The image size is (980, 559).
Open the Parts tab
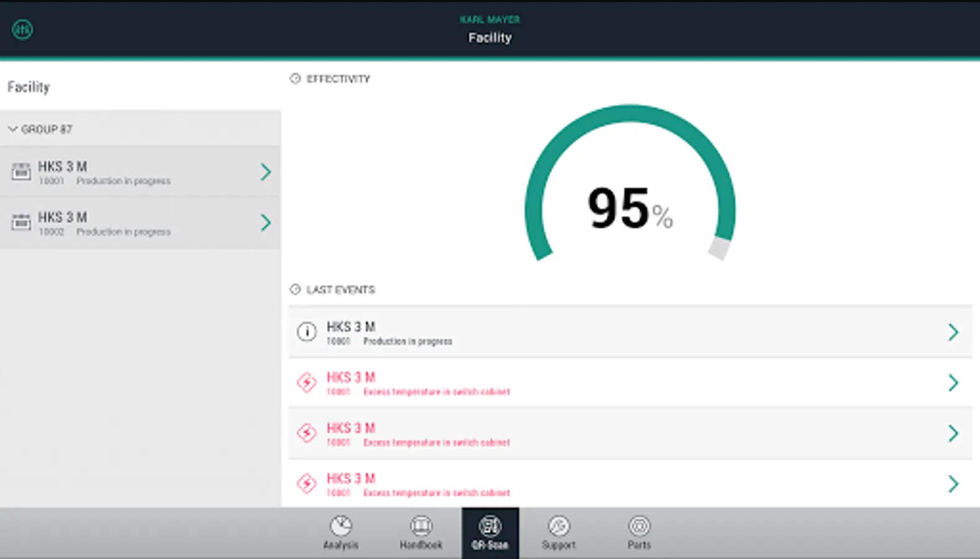(x=639, y=533)
